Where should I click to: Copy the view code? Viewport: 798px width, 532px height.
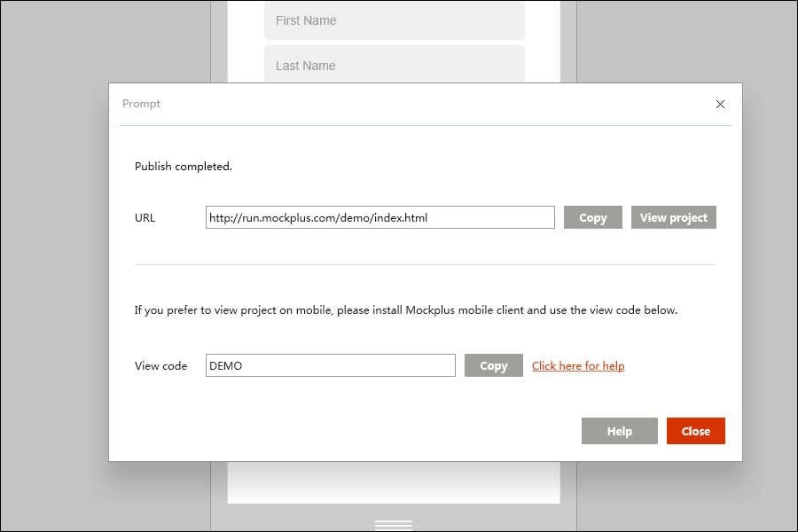tap(493, 365)
